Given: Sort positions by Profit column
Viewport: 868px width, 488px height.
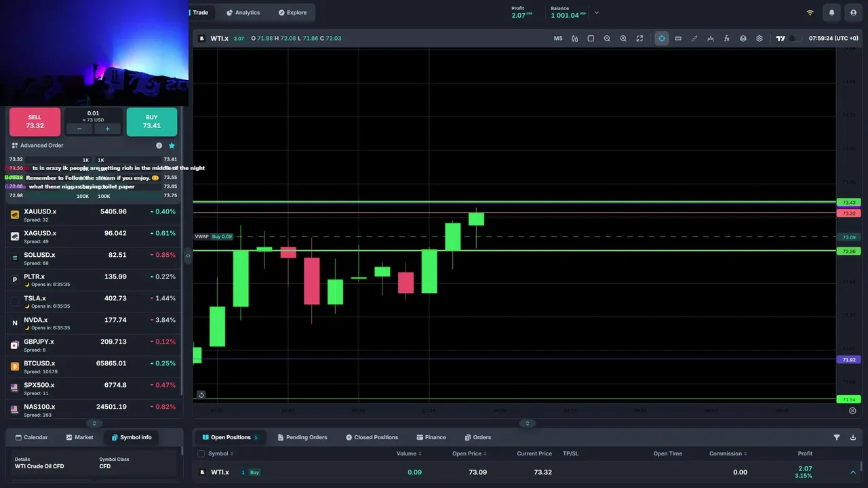Looking at the screenshot, I should pyautogui.click(x=805, y=453).
